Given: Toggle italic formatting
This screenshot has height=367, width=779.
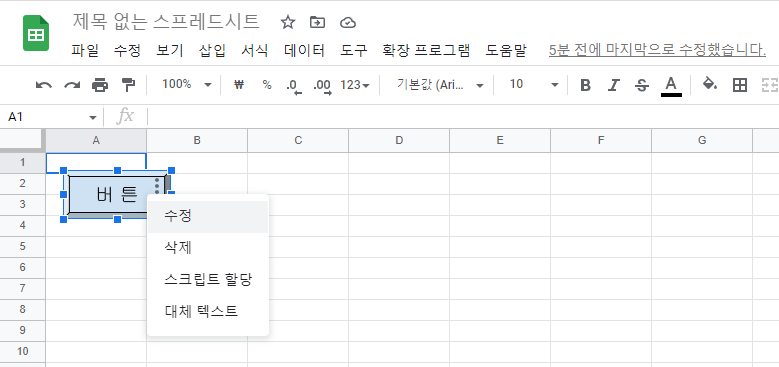Looking at the screenshot, I should [x=614, y=85].
